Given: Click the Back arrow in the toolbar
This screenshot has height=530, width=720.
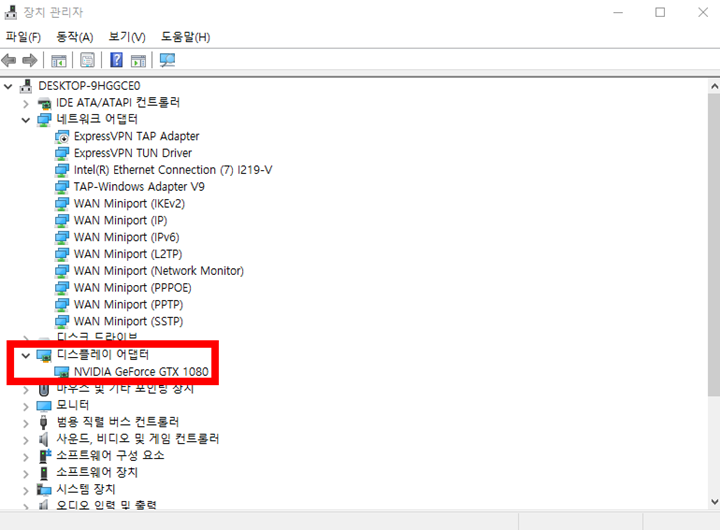Looking at the screenshot, I should click(x=10, y=61).
